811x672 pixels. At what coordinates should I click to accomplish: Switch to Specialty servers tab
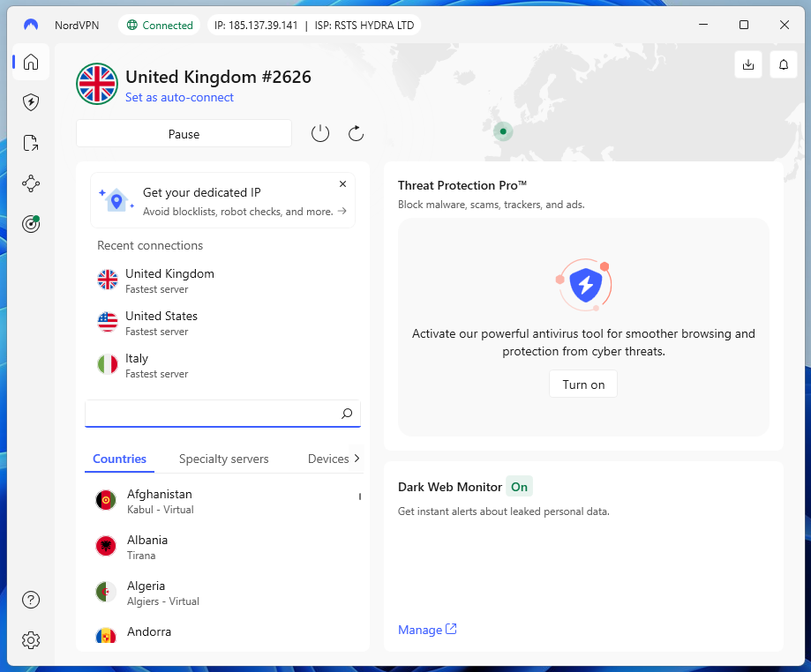pos(223,459)
